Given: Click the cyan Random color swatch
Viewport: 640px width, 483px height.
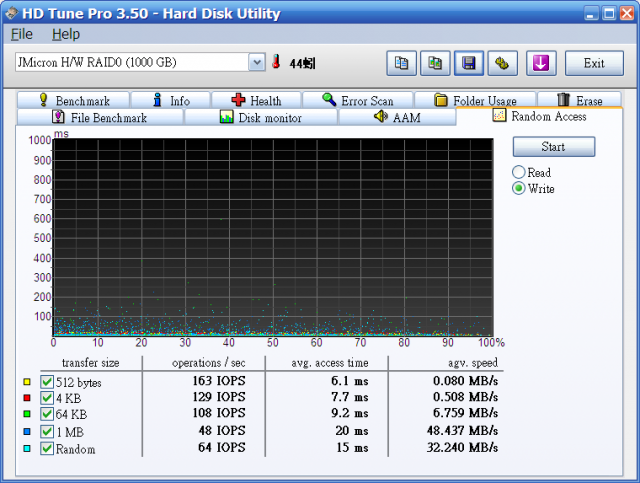Looking at the screenshot, I should coord(27,449).
